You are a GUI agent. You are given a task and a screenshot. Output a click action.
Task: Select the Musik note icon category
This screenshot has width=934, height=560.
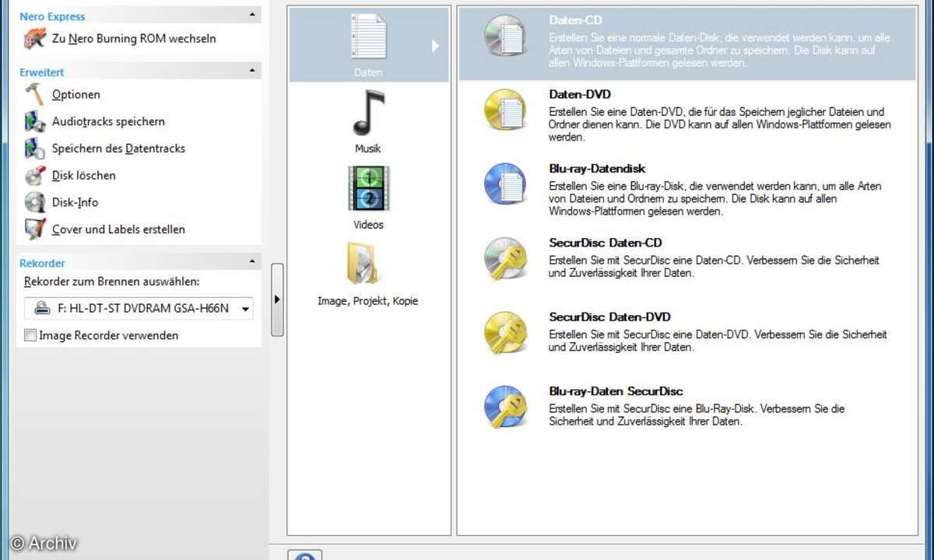pyautogui.click(x=368, y=113)
